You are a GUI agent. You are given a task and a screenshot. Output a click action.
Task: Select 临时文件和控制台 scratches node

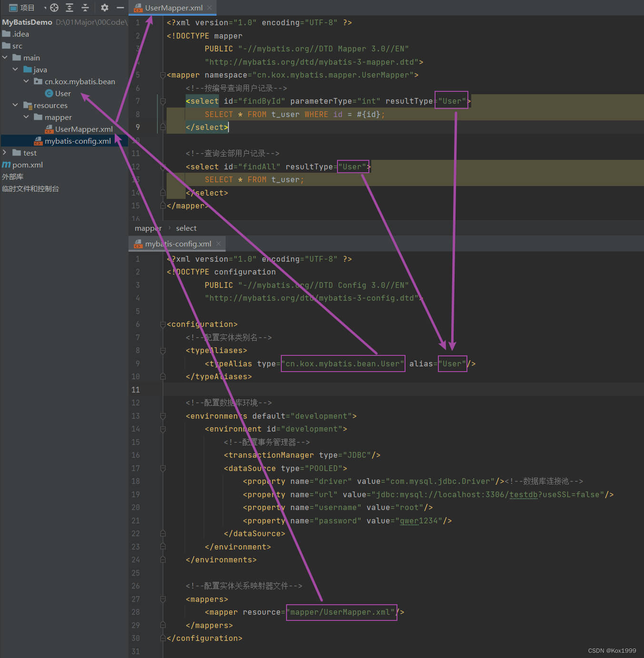click(x=30, y=188)
